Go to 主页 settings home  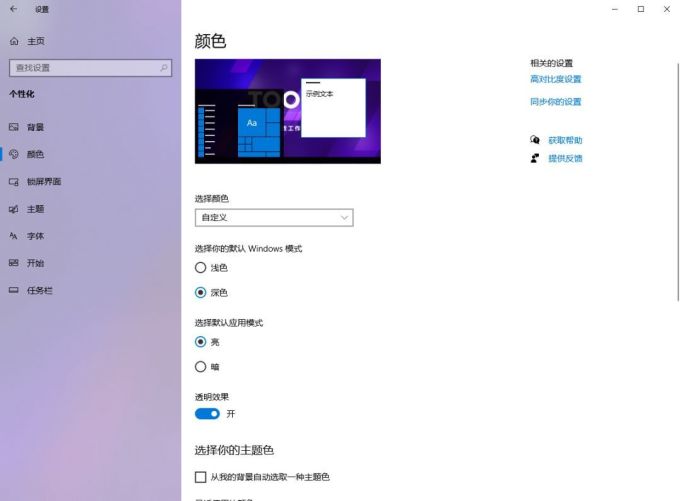[36, 41]
